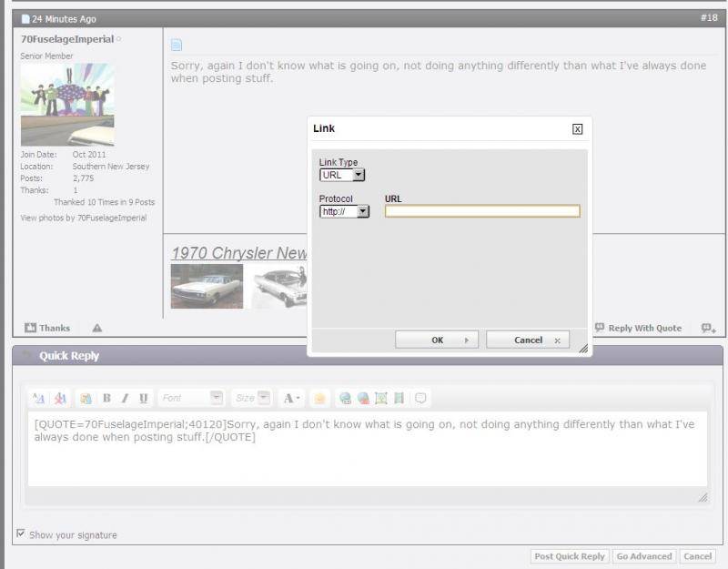Click the Insert Video icon
728x569 pixels.
[x=400, y=397]
